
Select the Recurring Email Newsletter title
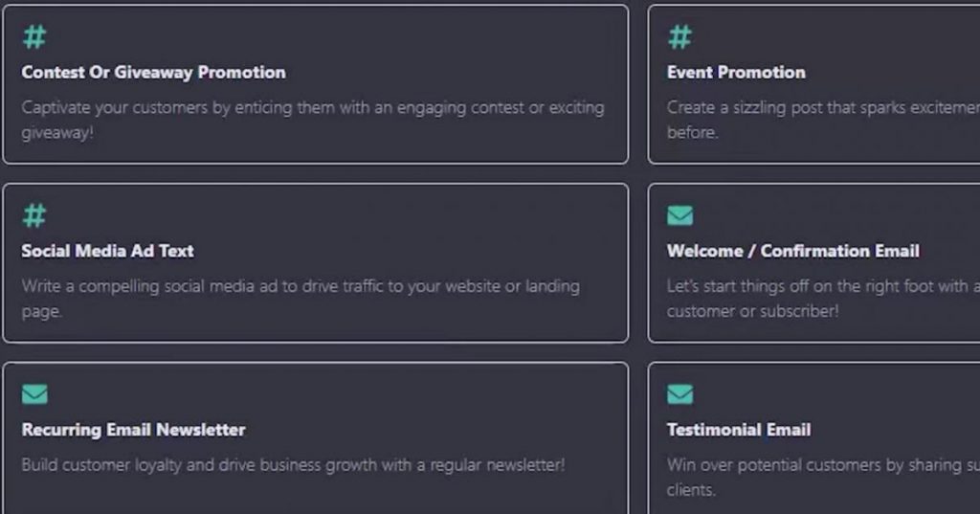(x=133, y=430)
